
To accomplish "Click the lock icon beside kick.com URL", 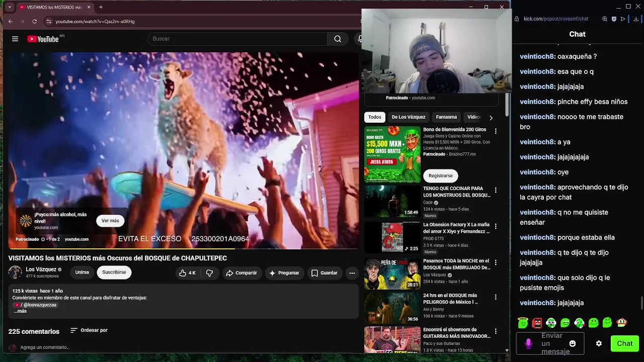I will tap(517, 19).
